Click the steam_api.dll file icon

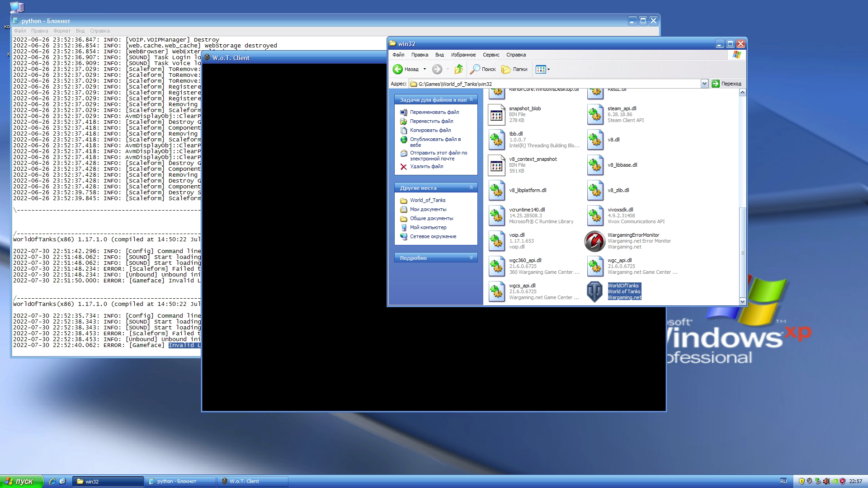tap(594, 114)
